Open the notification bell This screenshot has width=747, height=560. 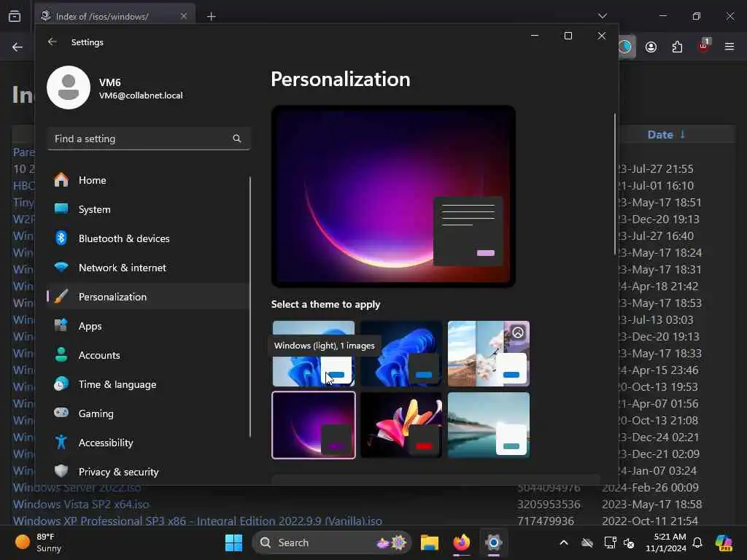point(697,542)
